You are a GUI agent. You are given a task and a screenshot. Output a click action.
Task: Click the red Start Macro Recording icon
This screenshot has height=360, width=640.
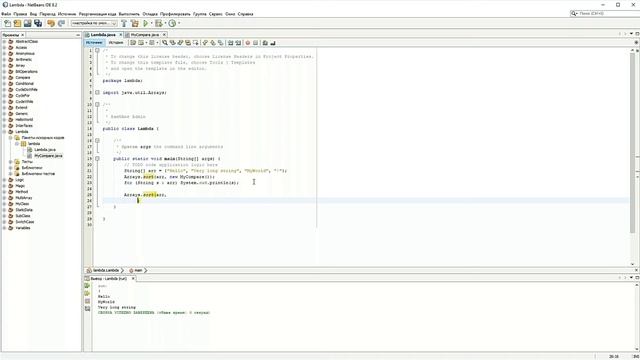click(x=248, y=42)
